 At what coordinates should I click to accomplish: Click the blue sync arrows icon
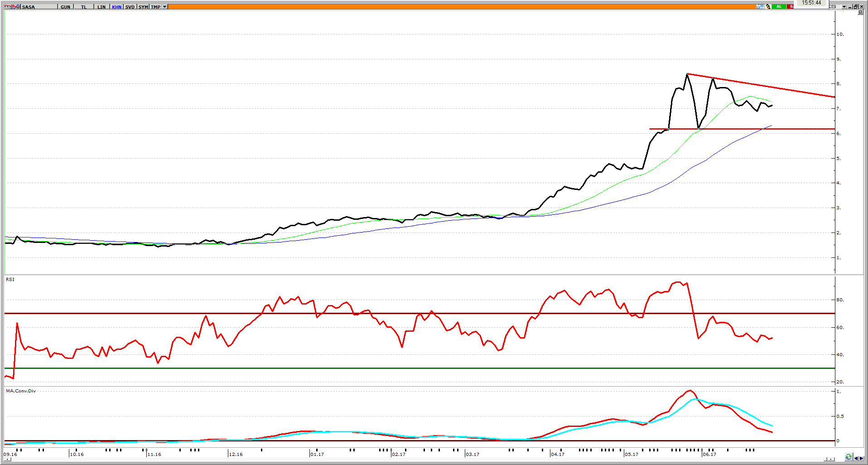point(760,6)
